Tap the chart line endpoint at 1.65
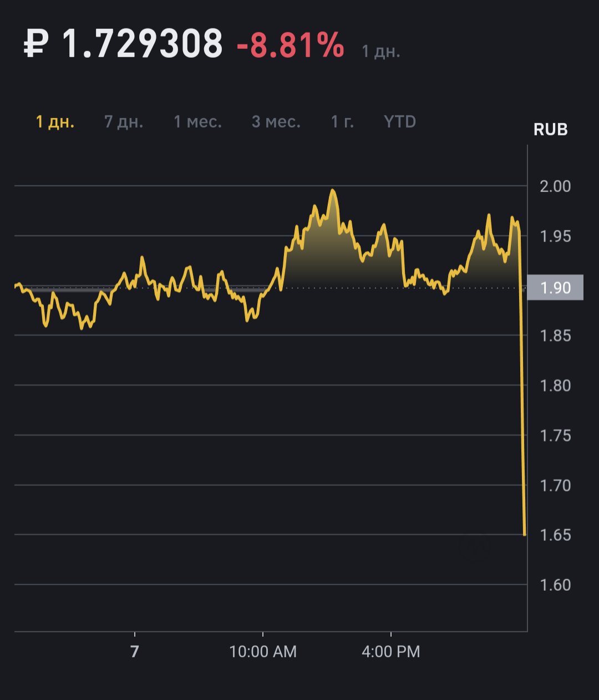 click(525, 534)
